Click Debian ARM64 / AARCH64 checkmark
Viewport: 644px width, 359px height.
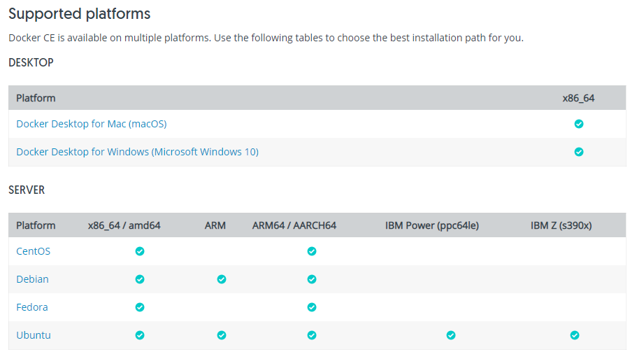pos(312,279)
